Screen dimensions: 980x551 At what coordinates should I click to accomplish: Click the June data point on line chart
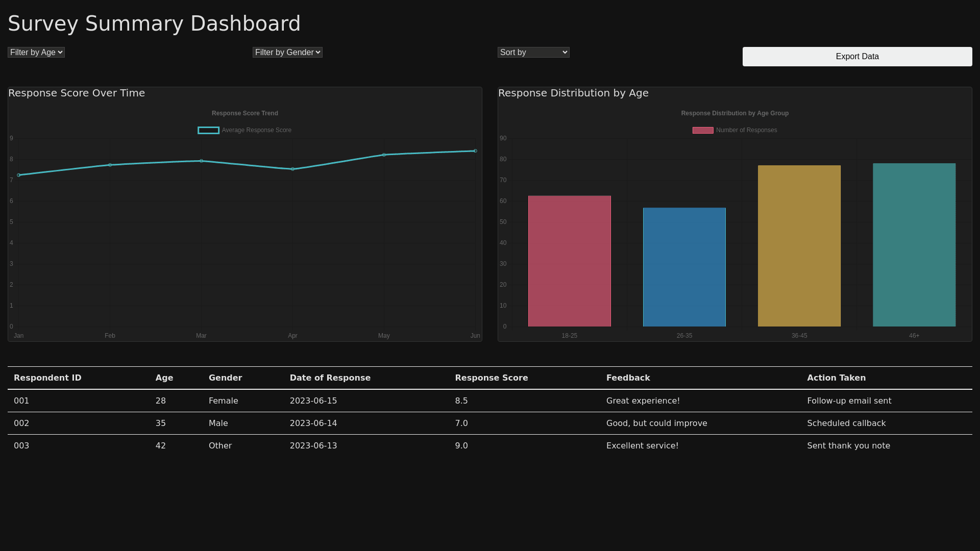[x=475, y=151]
